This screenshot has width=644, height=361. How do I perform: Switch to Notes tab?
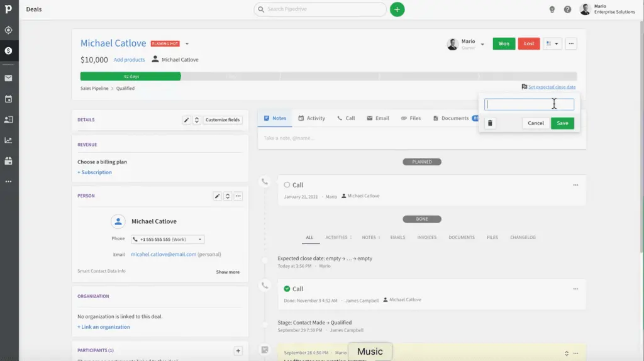pos(275,118)
